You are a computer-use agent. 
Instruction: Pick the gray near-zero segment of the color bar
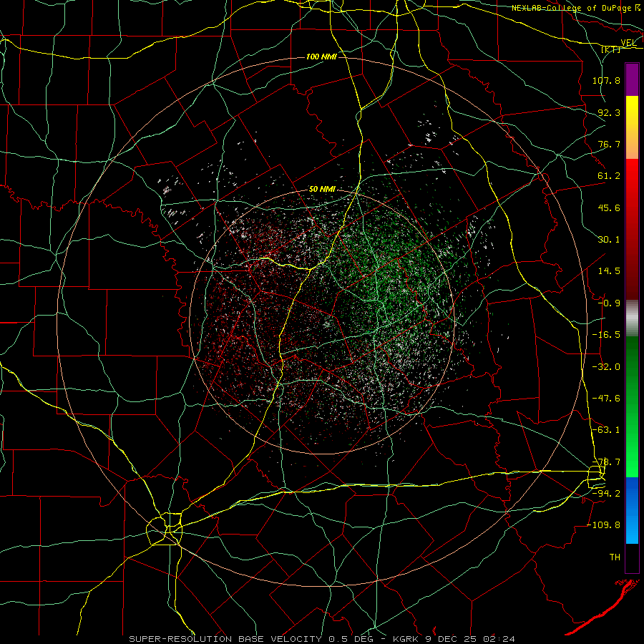(x=632, y=318)
